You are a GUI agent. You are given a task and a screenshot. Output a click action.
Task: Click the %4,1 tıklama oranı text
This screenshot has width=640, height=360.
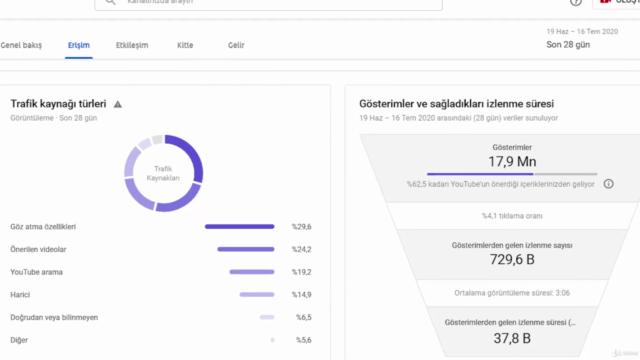tap(512, 216)
